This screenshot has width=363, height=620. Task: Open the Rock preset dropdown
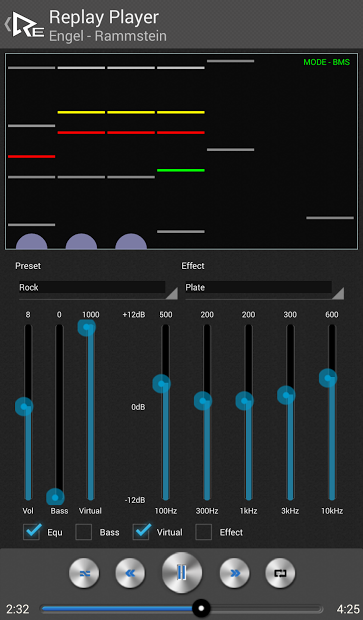pos(98,289)
